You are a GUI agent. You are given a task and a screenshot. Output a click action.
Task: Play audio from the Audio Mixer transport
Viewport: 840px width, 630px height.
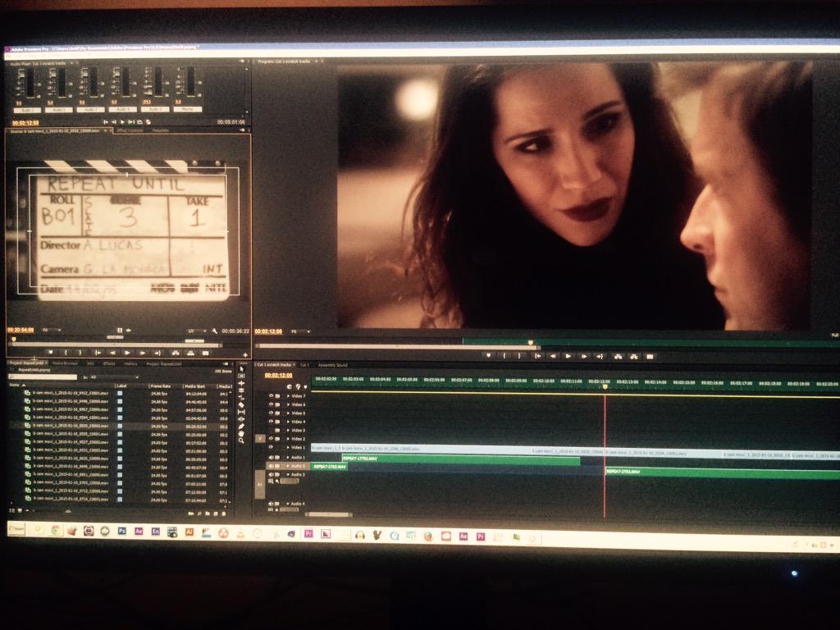click(x=122, y=122)
